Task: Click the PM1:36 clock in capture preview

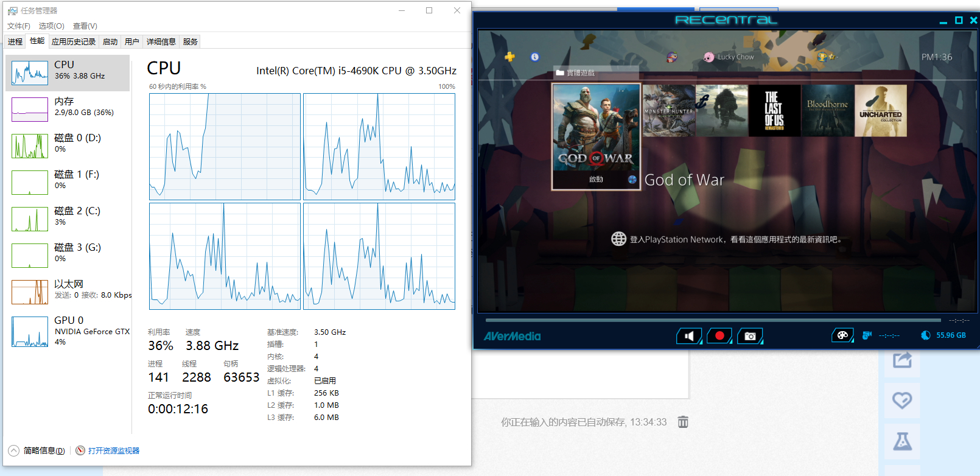Action: coord(937,57)
